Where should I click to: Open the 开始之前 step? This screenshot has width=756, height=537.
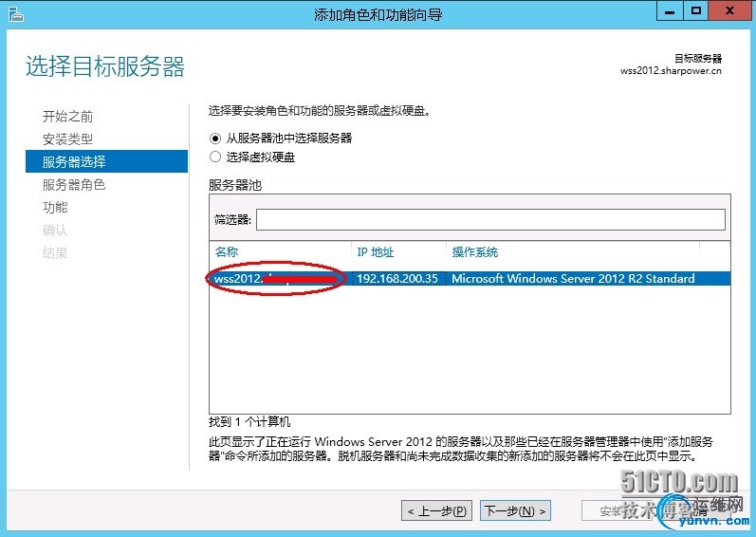coord(67,116)
